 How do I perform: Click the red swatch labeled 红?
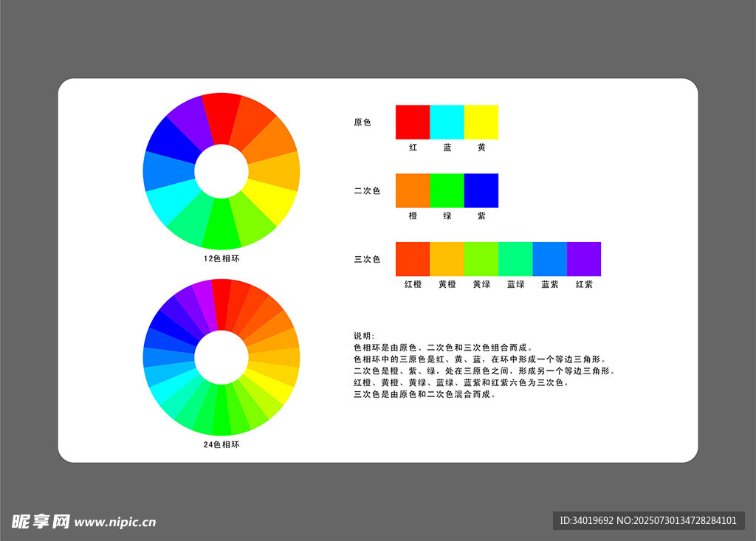[x=412, y=122]
